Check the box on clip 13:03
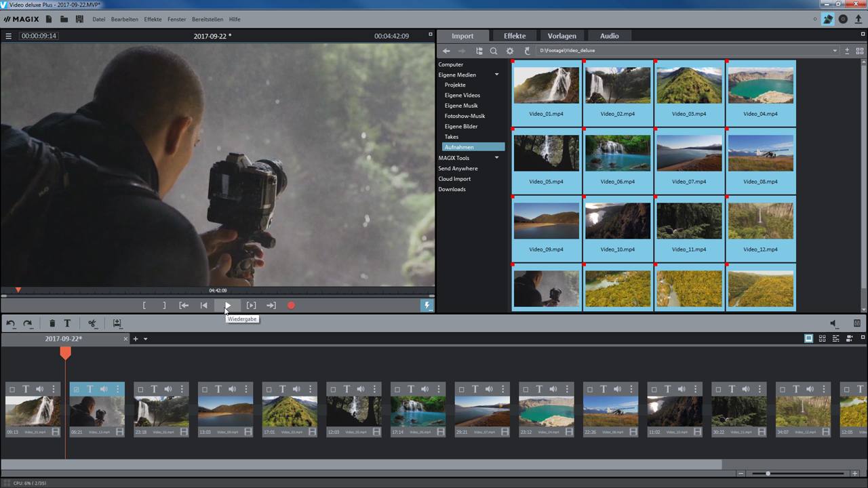The height and width of the screenshot is (488, 868). click(204, 390)
